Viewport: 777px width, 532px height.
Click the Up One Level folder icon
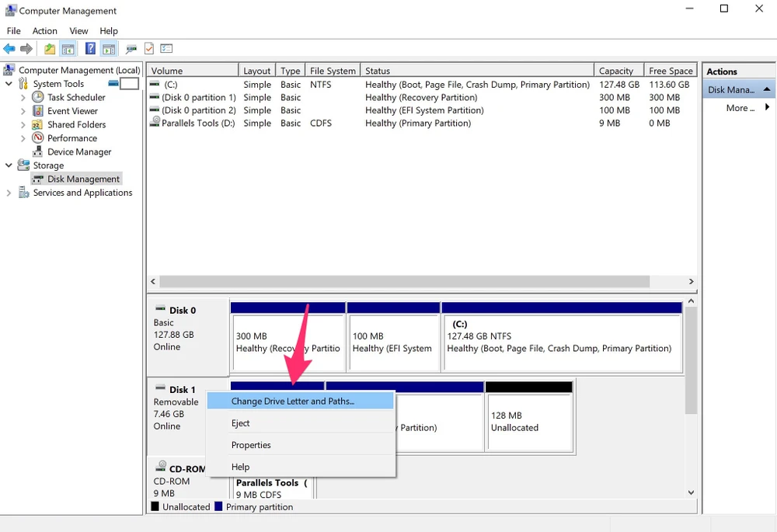click(x=50, y=49)
